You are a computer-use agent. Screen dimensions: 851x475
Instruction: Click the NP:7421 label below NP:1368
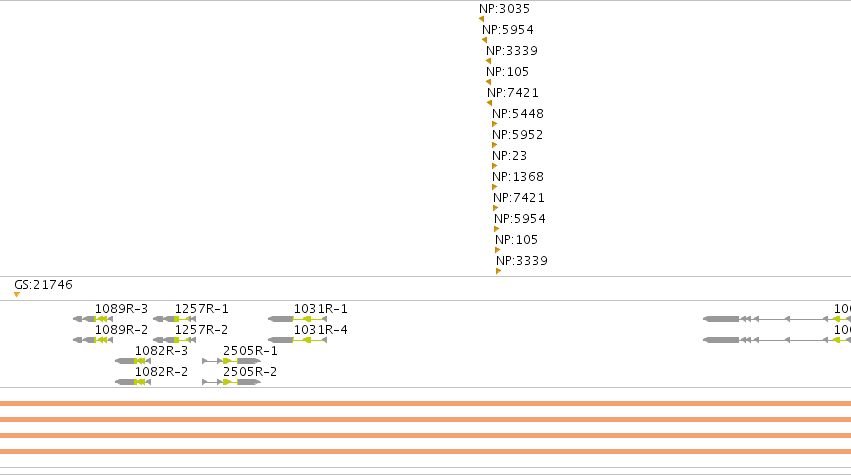[519, 198]
